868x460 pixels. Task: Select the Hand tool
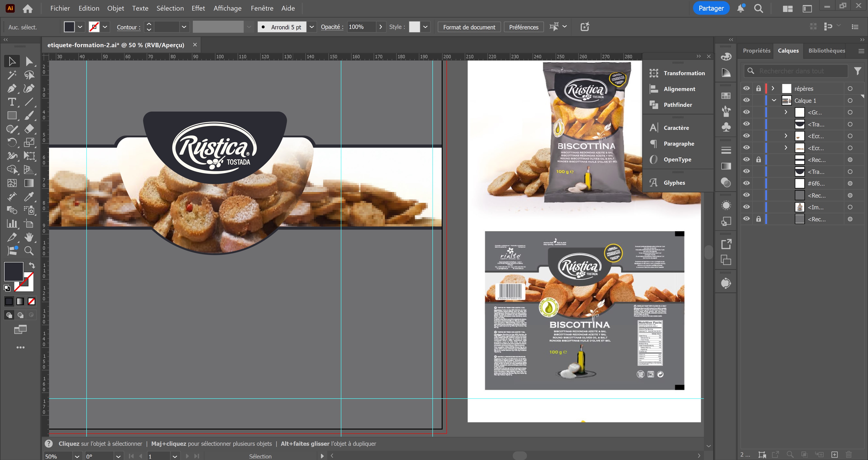click(29, 237)
